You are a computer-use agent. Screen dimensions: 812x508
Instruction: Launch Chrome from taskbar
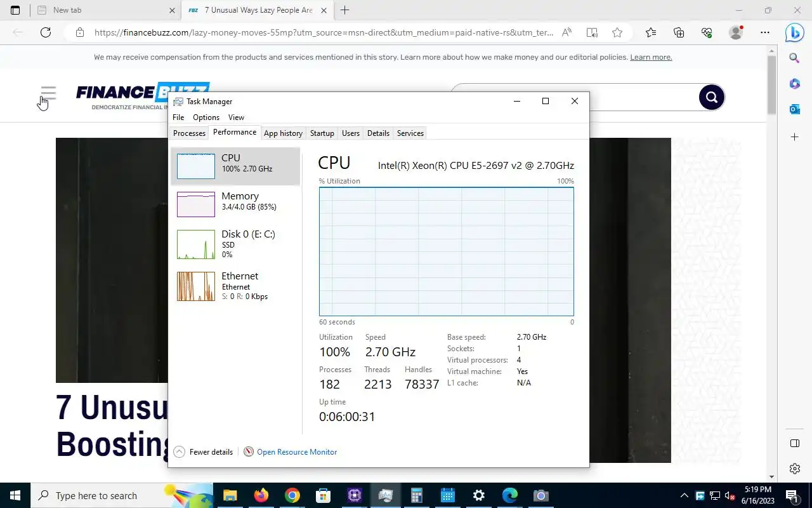[292, 495]
